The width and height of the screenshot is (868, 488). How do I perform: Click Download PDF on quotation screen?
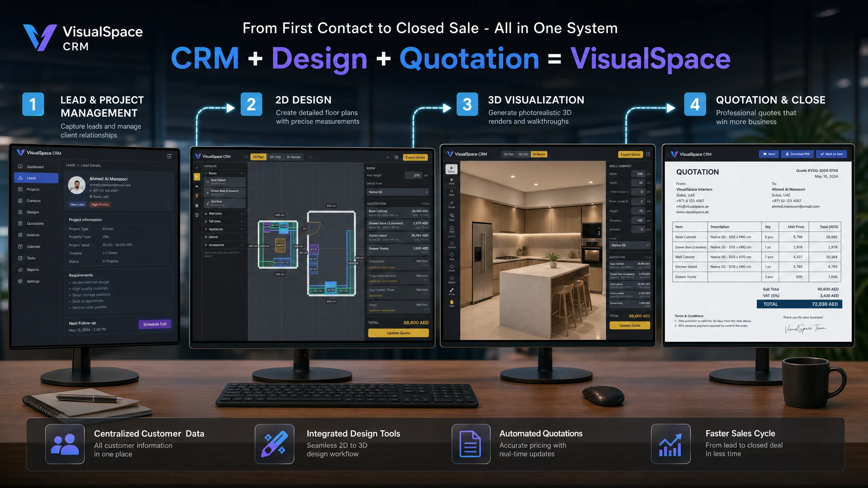click(x=797, y=154)
